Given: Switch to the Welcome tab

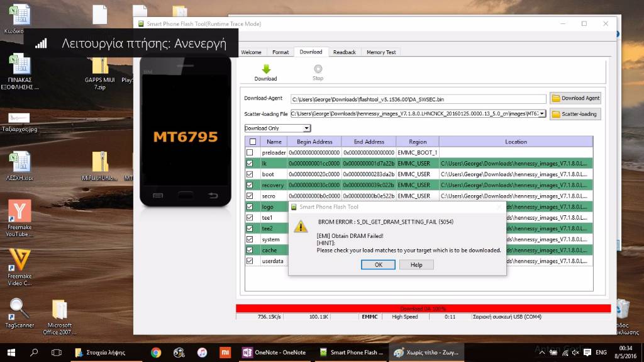Looking at the screenshot, I should (251, 52).
